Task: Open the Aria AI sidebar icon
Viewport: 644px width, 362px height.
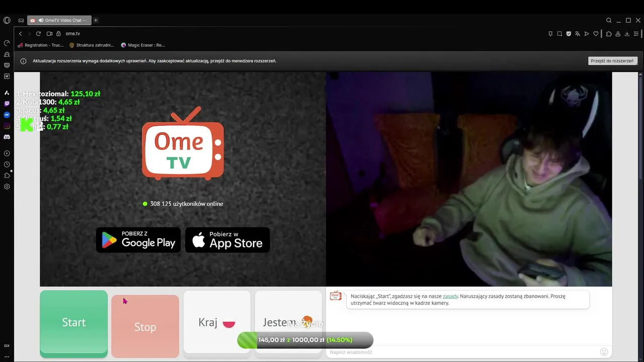Action: click(7, 93)
